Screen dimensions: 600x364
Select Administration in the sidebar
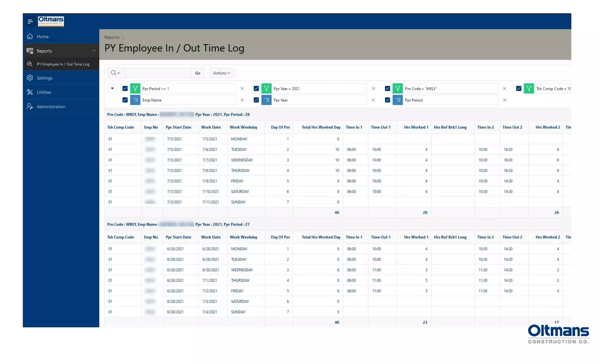(51, 107)
